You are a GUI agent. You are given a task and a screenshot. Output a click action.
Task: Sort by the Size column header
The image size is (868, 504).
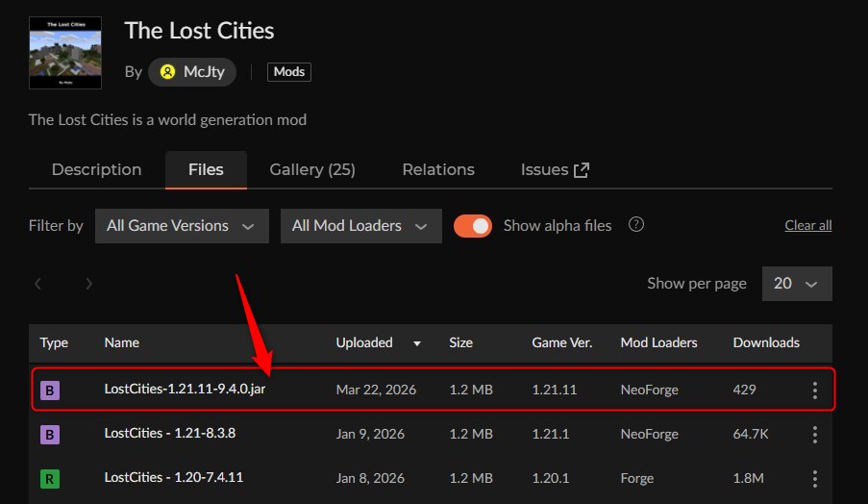460,342
